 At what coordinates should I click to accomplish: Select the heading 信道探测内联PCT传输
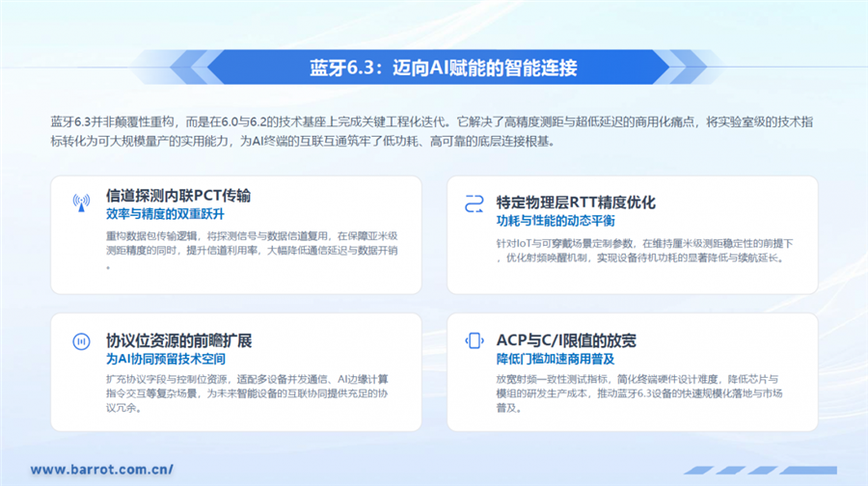coord(178,196)
